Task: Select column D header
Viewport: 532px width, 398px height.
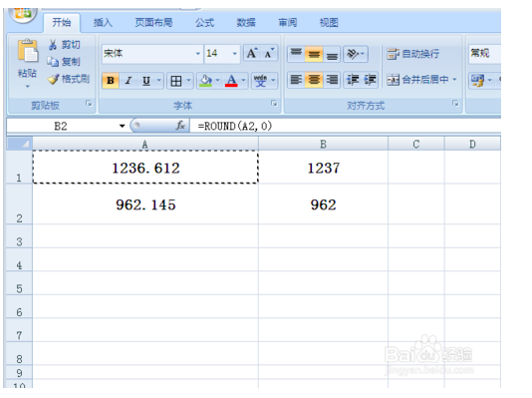Action: tap(472, 144)
